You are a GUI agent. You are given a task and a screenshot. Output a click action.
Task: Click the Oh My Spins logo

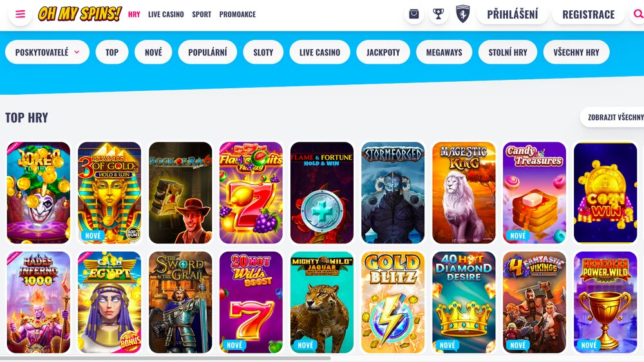point(80,14)
